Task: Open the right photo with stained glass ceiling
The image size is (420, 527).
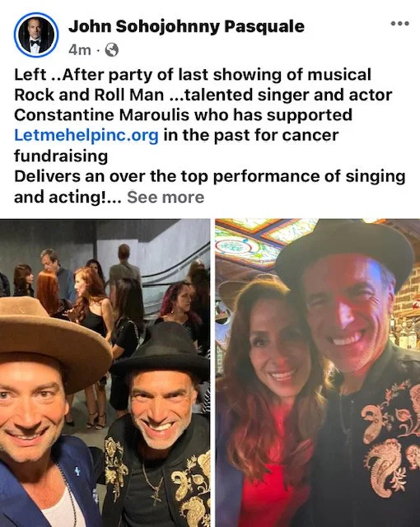Action: click(318, 373)
